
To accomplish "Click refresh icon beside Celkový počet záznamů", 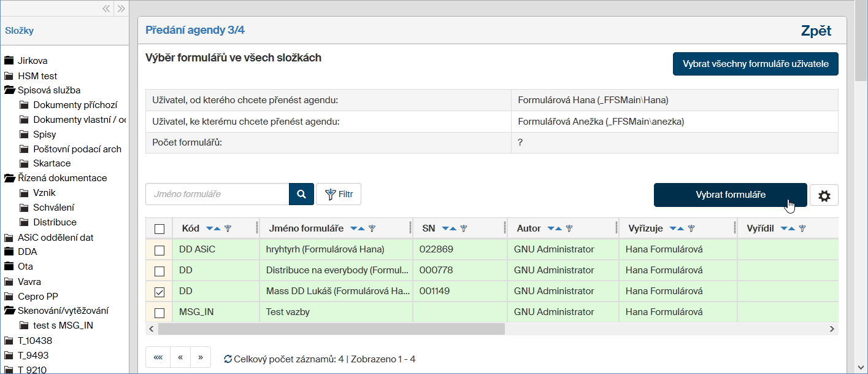I will pos(228,359).
